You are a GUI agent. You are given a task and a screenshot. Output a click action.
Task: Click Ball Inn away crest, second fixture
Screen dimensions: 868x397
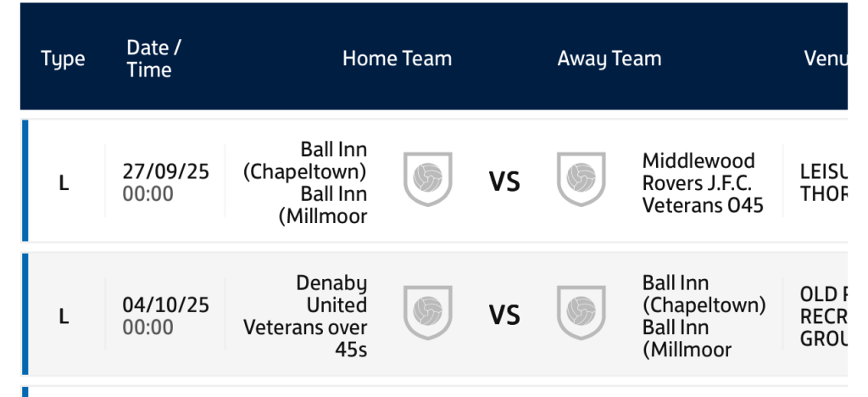point(581,312)
